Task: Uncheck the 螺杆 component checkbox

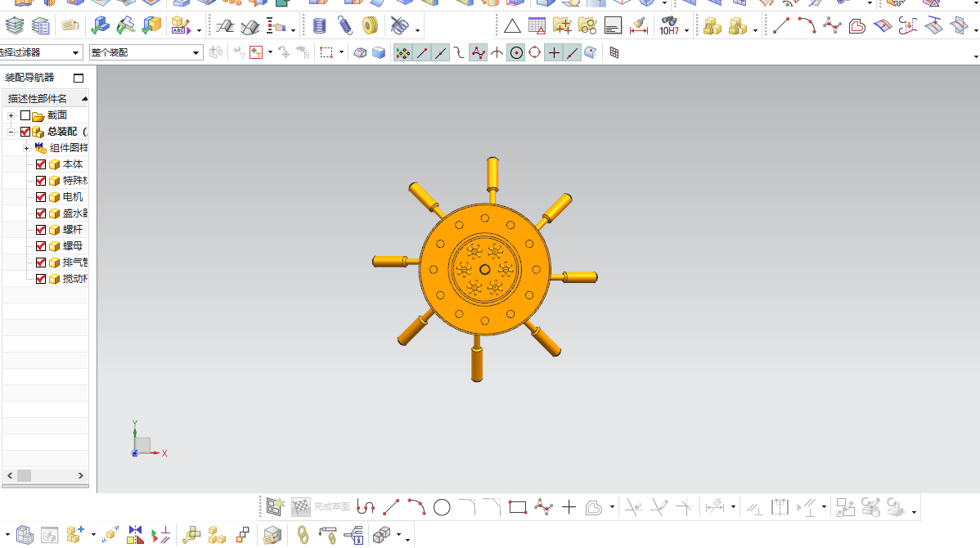Action: click(41, 230)
